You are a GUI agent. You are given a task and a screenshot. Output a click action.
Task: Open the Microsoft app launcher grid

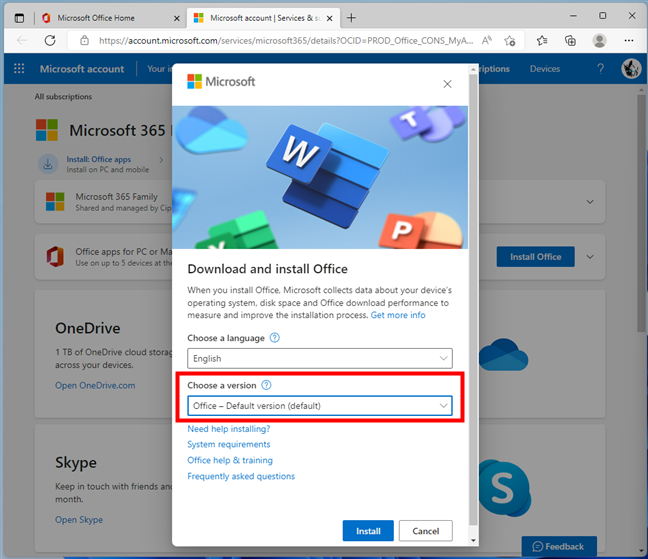coord(19,69)
